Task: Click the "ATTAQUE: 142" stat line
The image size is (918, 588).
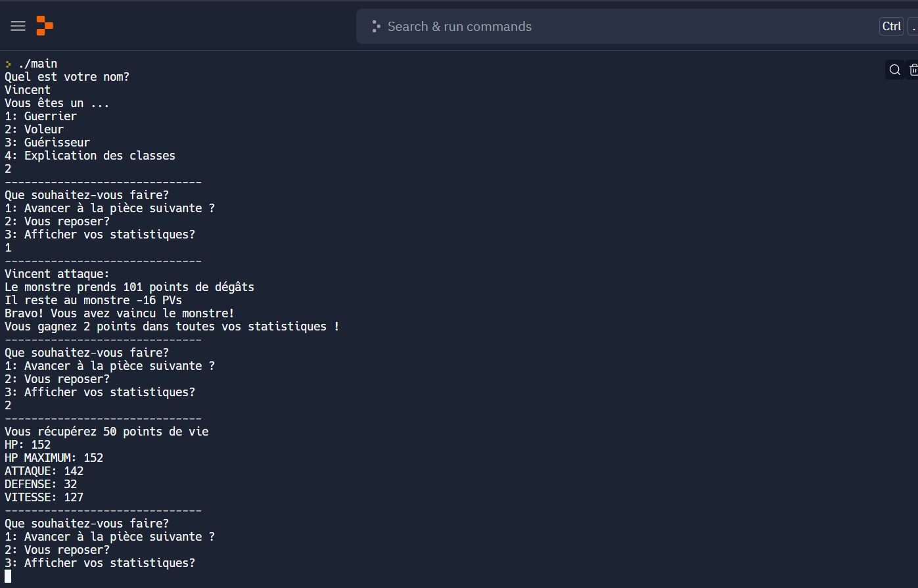Action: tap(44, 471)
